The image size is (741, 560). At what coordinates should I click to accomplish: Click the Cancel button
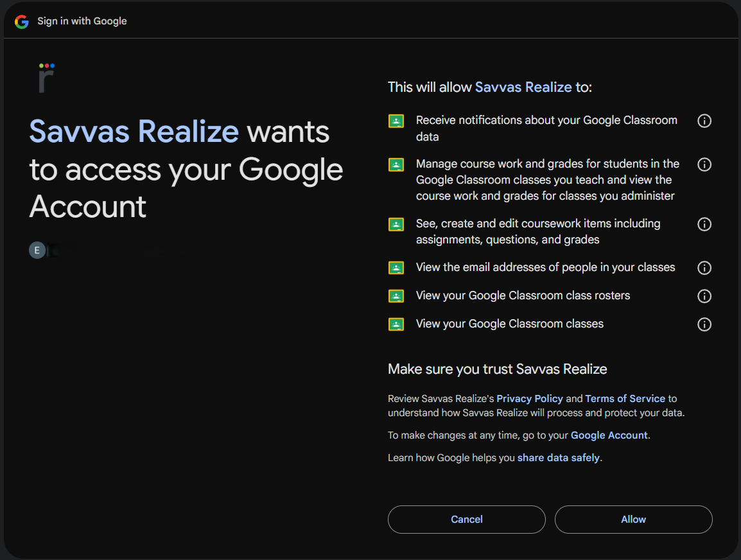point(466,520)
